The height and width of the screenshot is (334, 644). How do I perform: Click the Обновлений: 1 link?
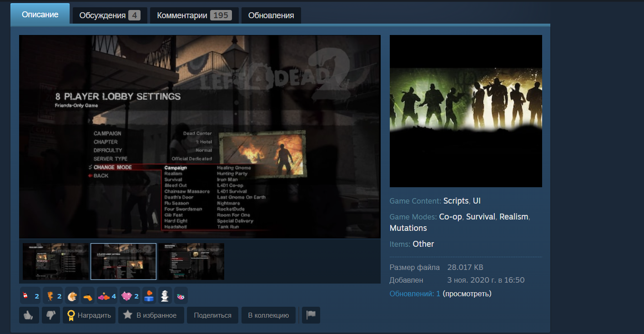(415, 294)
